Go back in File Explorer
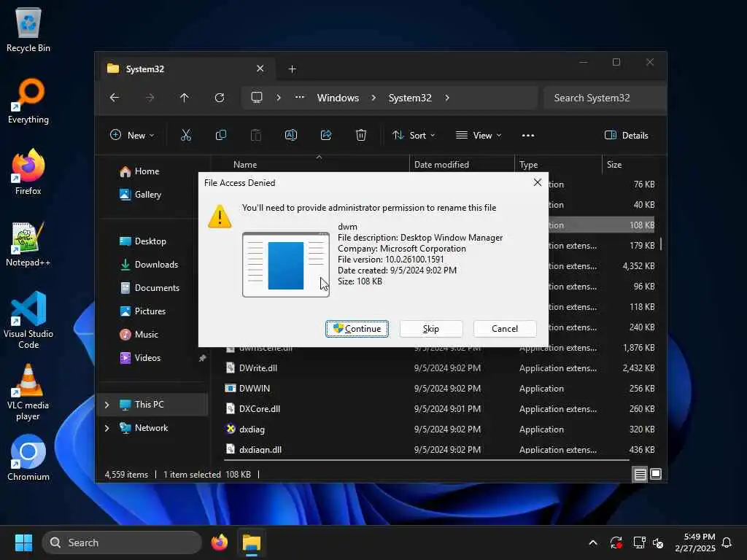747x560 pixels. point(115,98)
